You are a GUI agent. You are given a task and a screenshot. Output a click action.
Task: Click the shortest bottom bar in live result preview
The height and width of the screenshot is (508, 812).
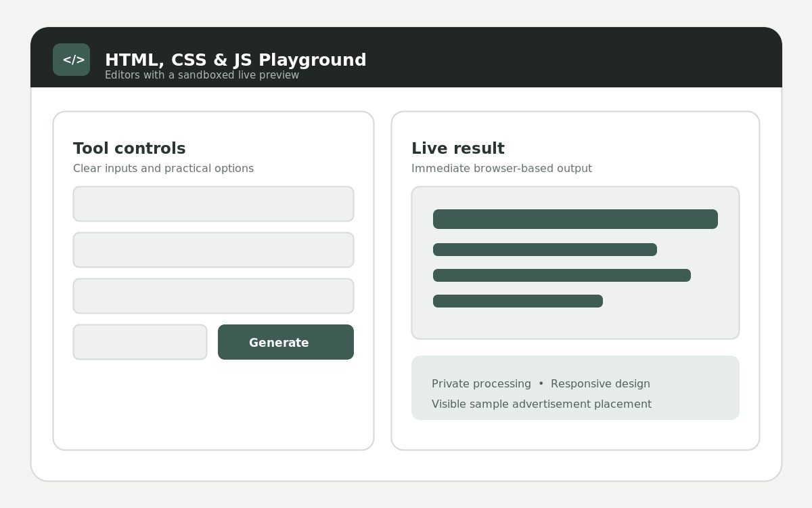coord(518,301)
